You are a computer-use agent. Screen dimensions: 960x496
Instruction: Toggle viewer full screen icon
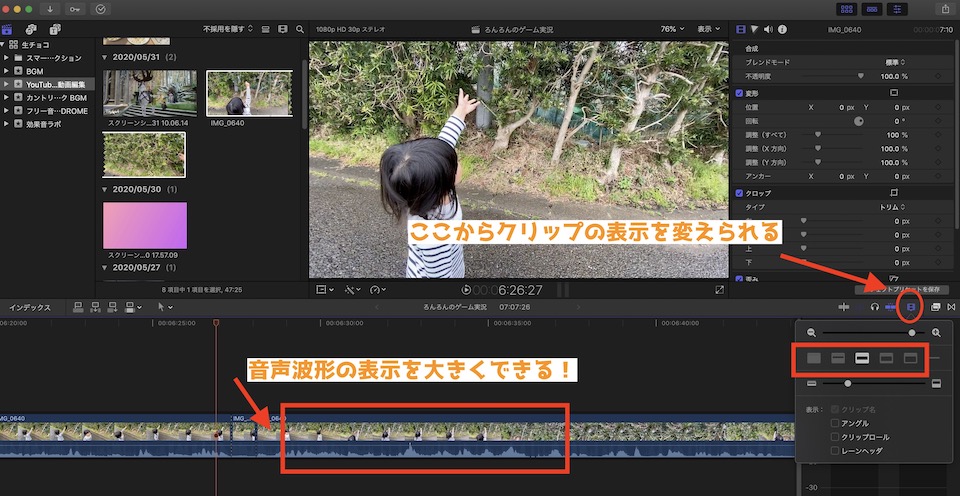(720, 290)
